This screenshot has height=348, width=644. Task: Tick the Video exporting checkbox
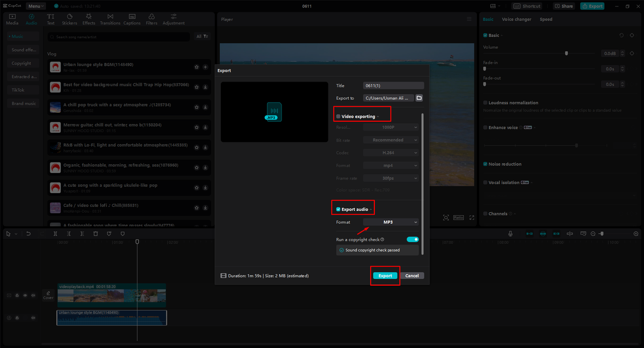point(338,117)
